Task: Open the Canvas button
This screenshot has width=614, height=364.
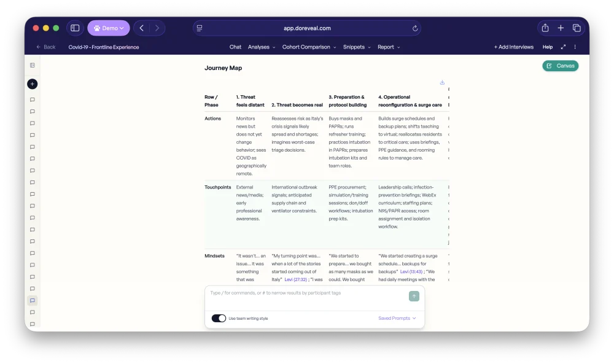Action: tap(561, 66)
